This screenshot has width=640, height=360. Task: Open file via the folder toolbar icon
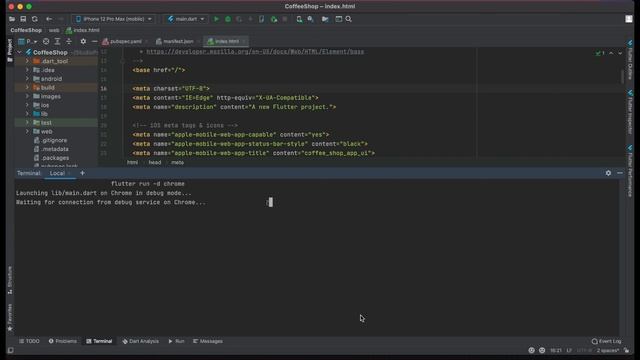click(x=12, y=19)
